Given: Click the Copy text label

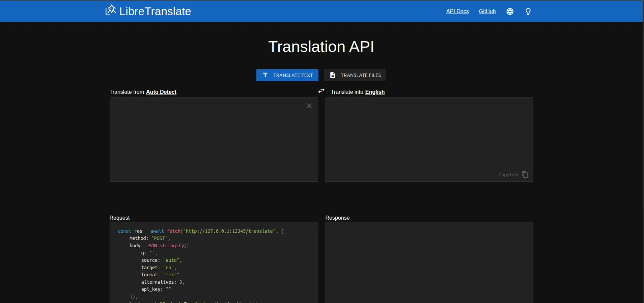Looking at the screenshot, I should [x=508, y=174].
